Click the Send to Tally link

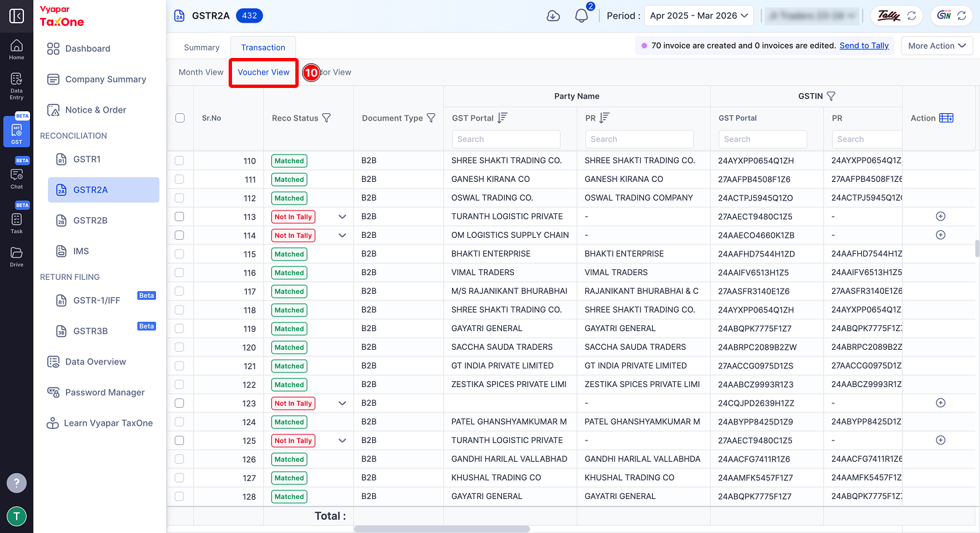tap(864, 46)
